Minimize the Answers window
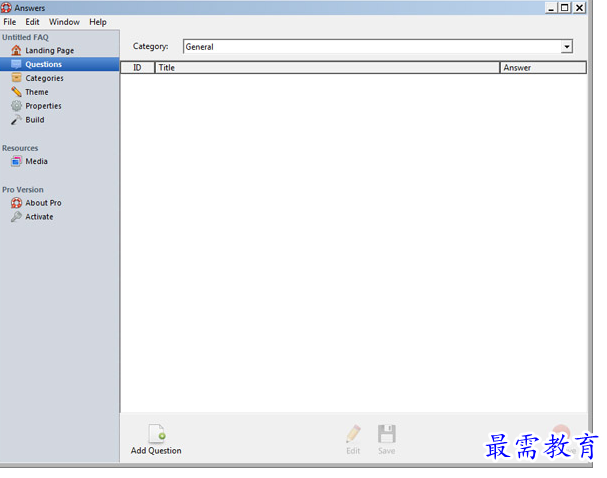This screenshot has width=607, height=478. point(550,8)
